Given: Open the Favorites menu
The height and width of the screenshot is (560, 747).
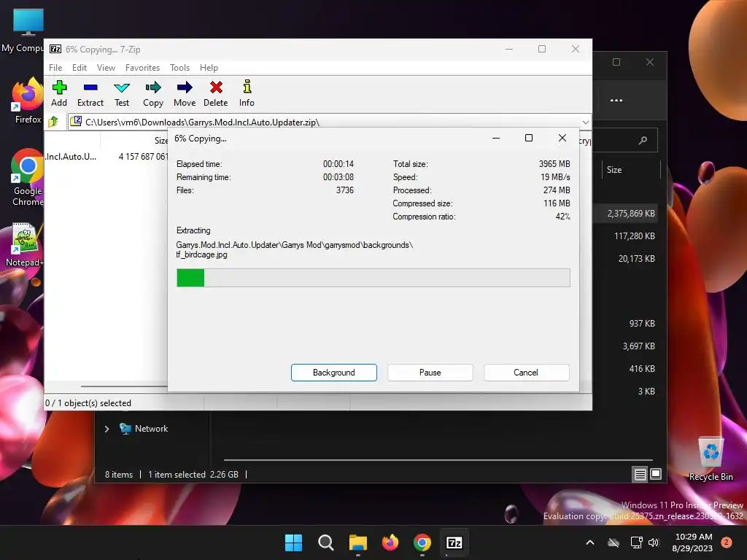Looking at the screenshot, I should 142,68.
